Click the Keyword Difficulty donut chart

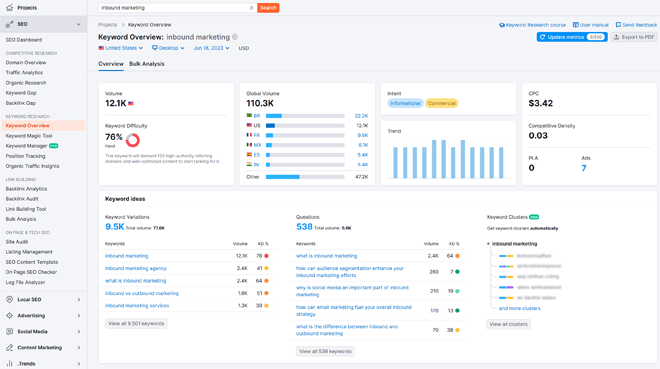pos(133,140)
